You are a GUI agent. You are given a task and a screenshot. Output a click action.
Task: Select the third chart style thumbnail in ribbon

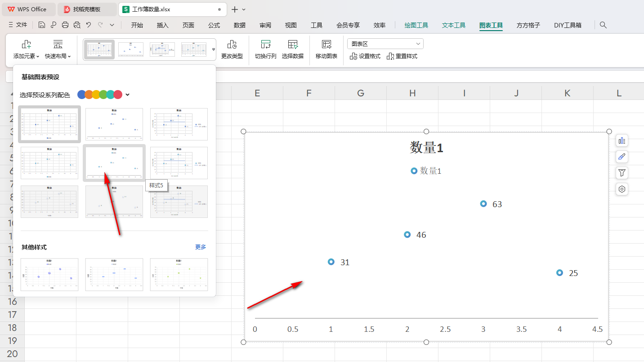pyautogui.click(x=162, y=50)
